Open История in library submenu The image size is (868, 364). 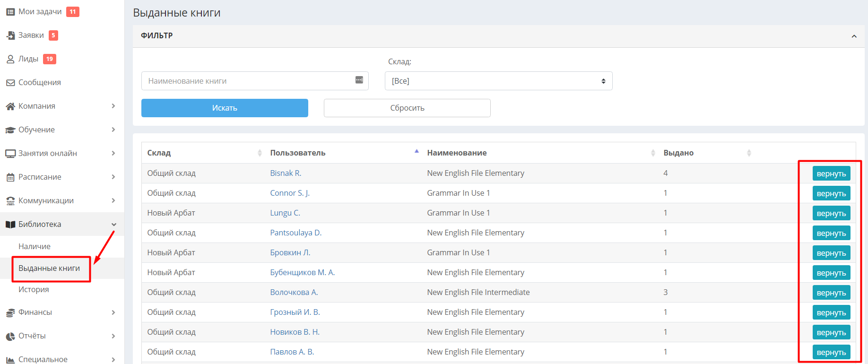pyautogui.click(x=34, y=289)
